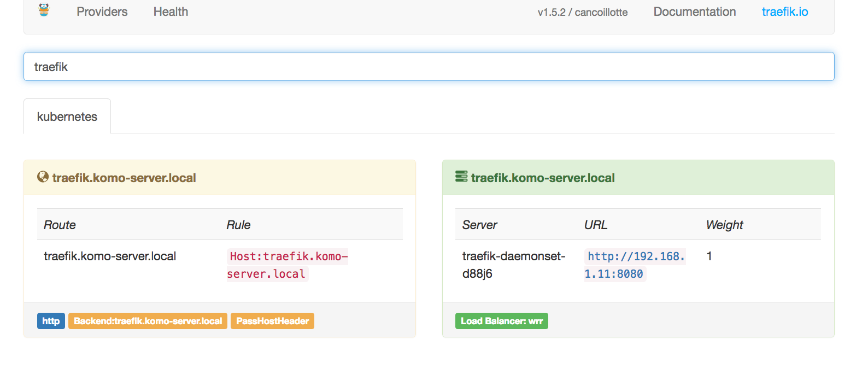Click the Traefik gopher logo icon
Screen dimensions: 868x374
pyautogui.click(x=44, y=10)
